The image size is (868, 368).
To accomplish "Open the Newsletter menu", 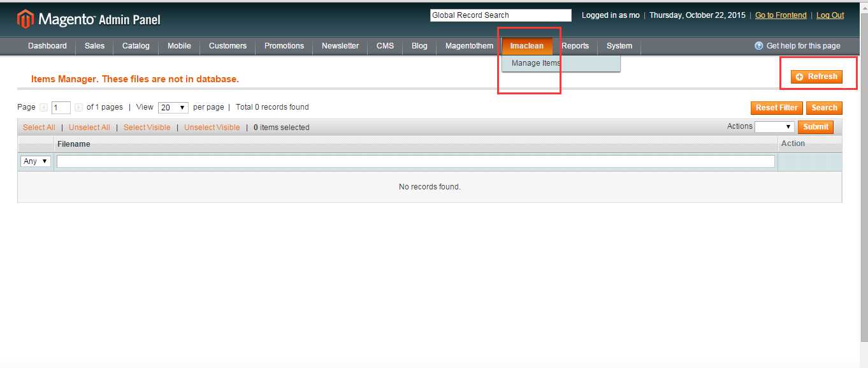I will pos(340,46).
